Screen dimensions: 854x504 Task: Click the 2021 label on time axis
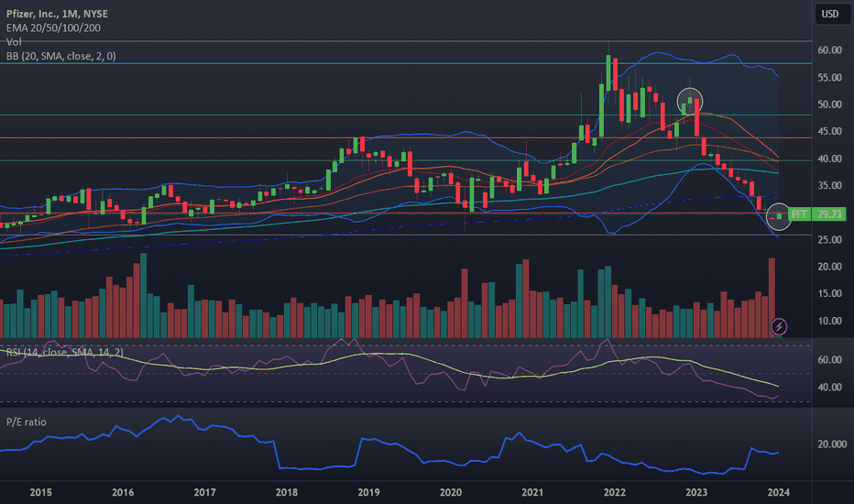532,493
